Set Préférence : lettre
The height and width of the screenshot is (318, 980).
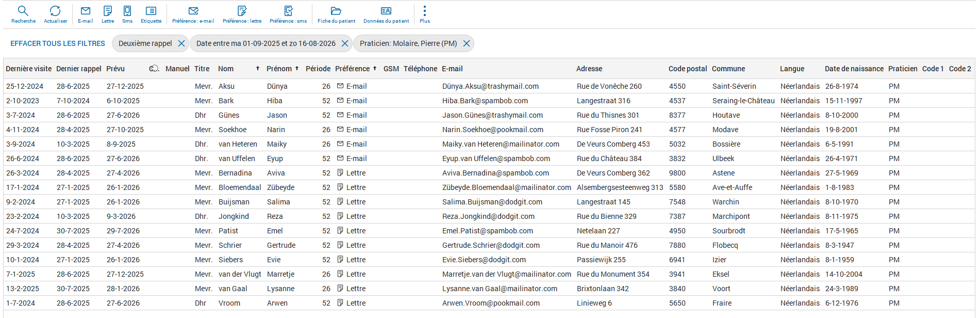(242, 14)
